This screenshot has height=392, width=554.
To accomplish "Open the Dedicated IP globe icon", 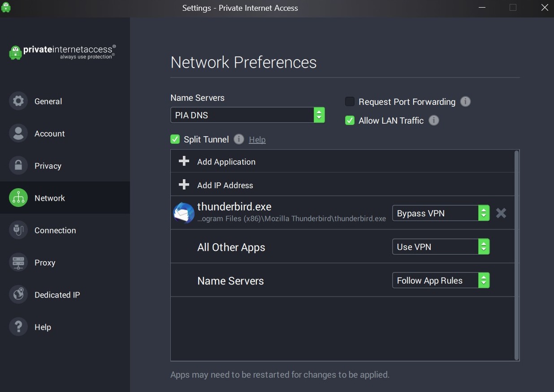I will pyautogui.click(x=18, y=295).
